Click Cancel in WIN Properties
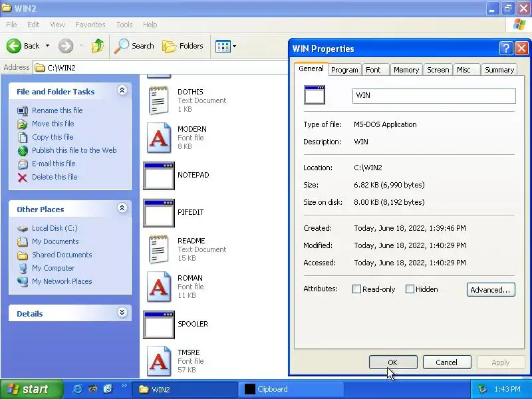532x399 pixels. tap(447, 362)
